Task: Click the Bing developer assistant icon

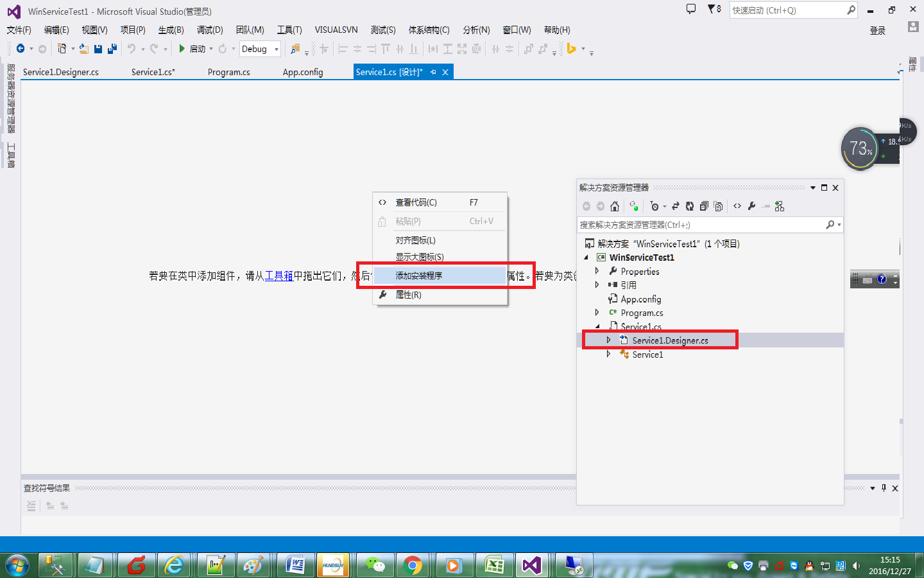Action: pyautogui.click(x=571, y=49)
